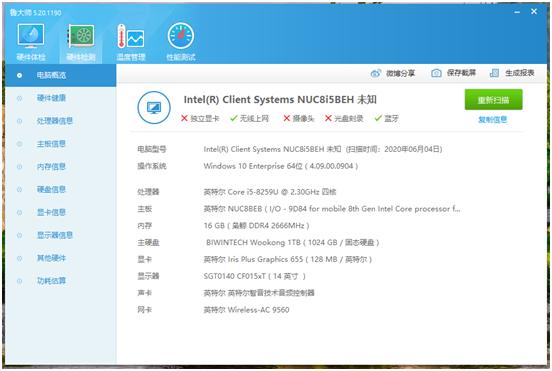Click the camera icon for 保存截屏
Screen dimensions: 552x371
436,73
